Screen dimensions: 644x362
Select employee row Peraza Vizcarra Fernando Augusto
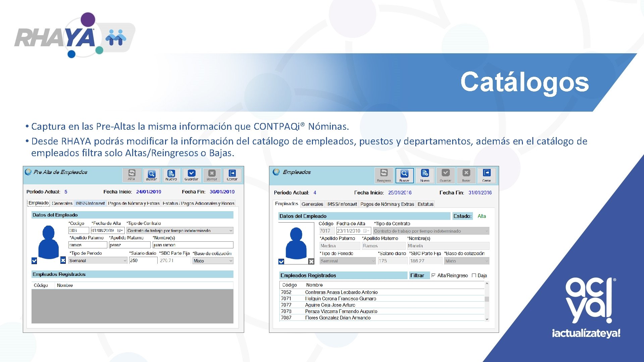[382, 311]
